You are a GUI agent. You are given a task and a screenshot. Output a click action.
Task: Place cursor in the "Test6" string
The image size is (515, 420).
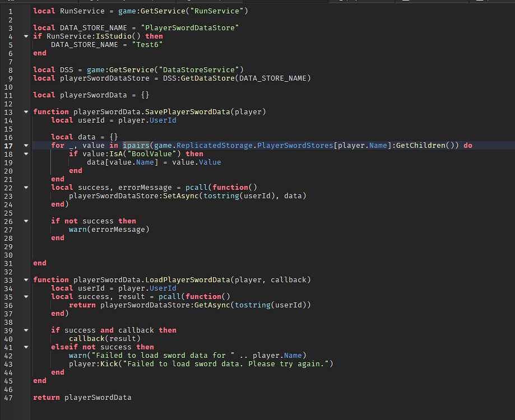click(147, 45)
